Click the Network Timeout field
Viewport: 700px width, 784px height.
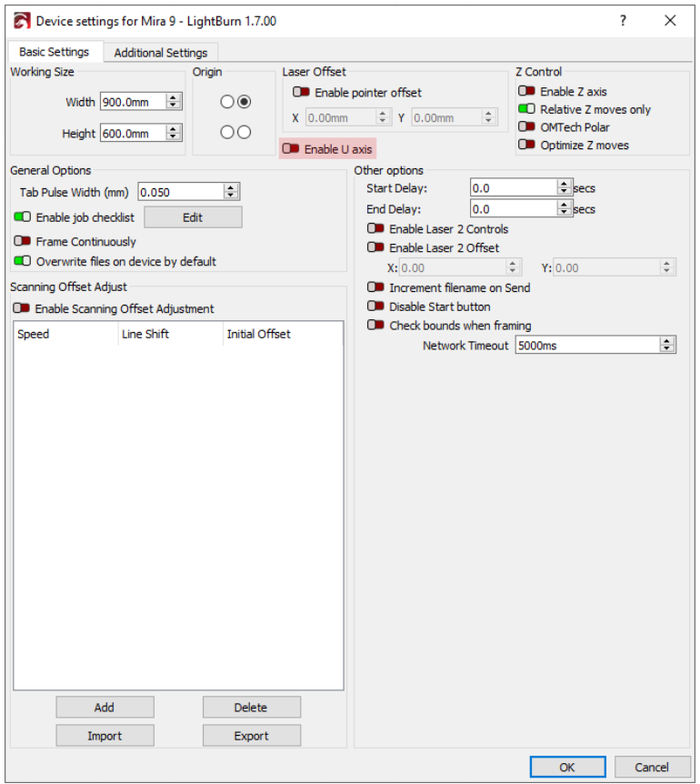588,345
